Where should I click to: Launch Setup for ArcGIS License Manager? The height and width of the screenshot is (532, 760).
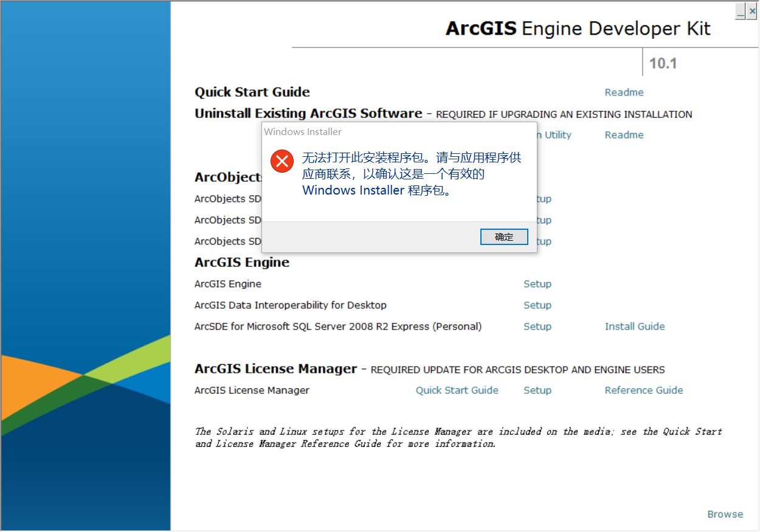(537, 390)
